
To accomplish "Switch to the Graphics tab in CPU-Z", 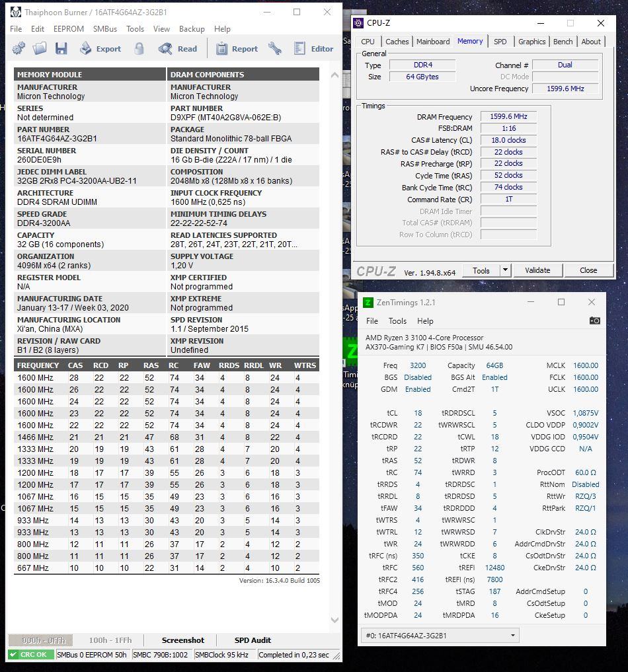I will point(531,42).
